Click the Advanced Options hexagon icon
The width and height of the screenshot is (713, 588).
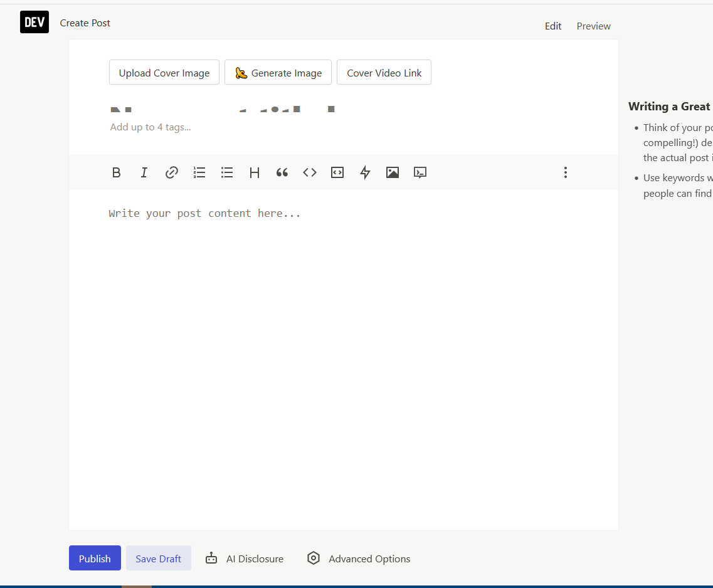(x=314, y=558)
